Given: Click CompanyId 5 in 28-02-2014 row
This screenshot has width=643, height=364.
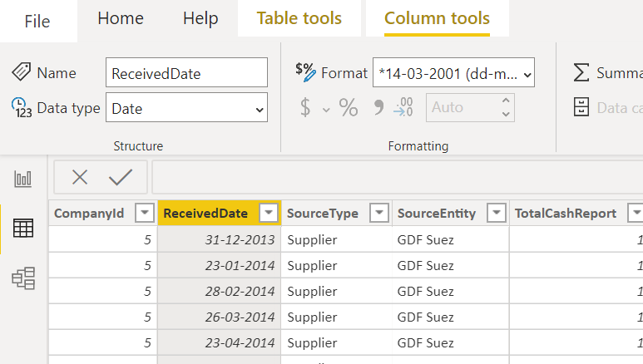Looking at the screenshot, I should click(103, 291).
